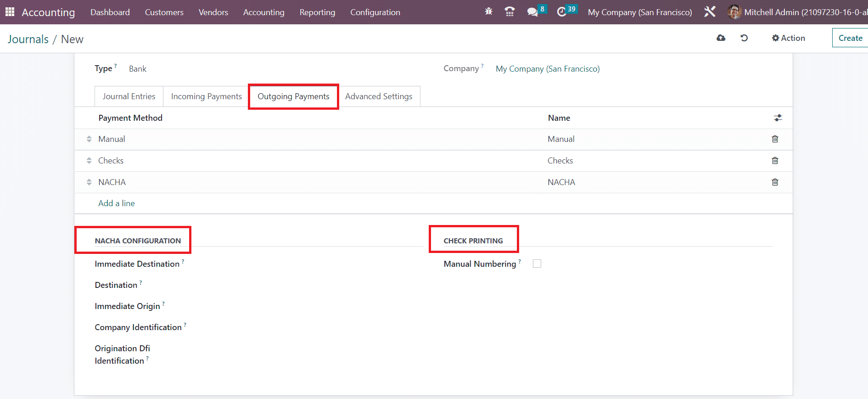Enable the Manual Numbering checkbox
This screenshot has width=868, height=399.
(x=537, y=264)
